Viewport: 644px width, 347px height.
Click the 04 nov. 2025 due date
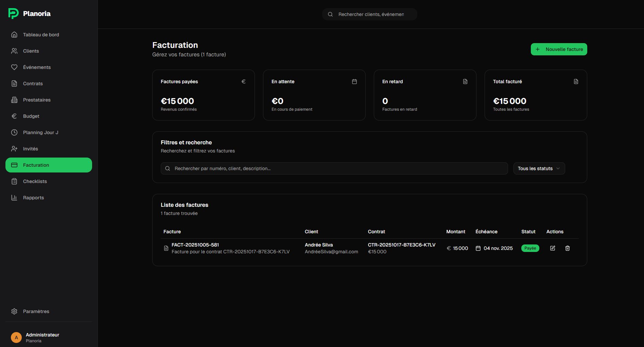pos(498,248)
